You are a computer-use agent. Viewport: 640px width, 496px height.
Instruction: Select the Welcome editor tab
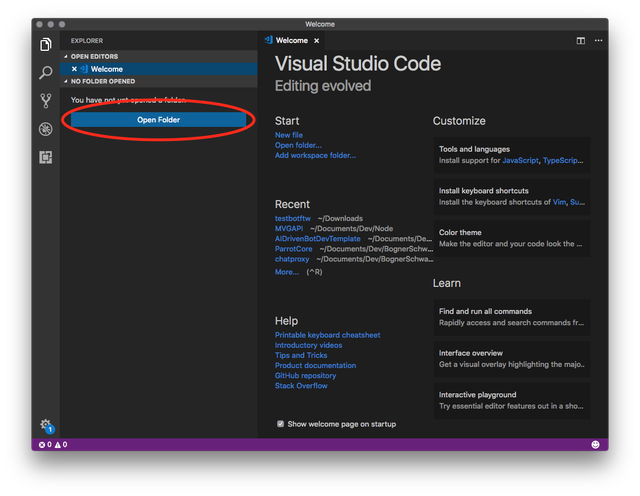(x=291, y=41)
